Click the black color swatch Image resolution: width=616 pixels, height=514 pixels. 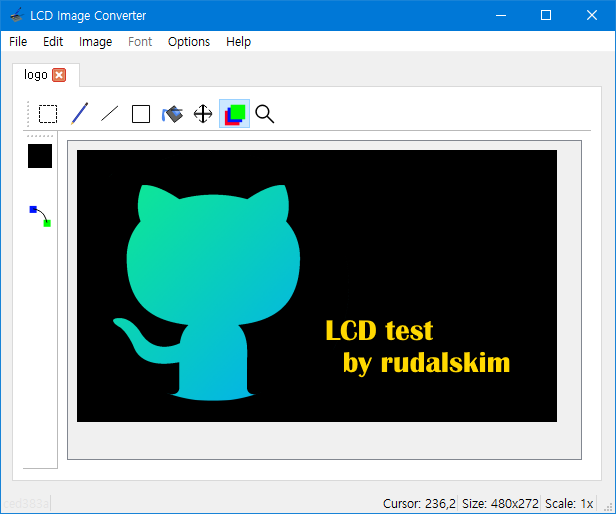pyautogui.click(x=40, y=156)
